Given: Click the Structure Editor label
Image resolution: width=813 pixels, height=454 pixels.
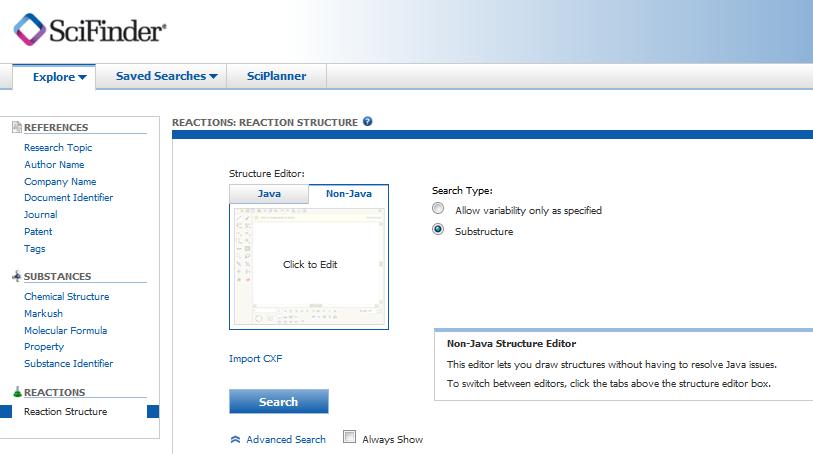Looking at the screenshot, I should pos(267,174).
